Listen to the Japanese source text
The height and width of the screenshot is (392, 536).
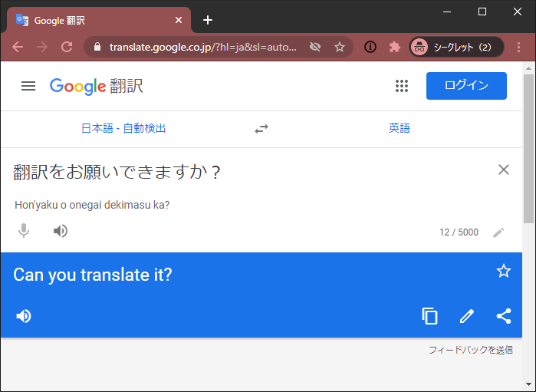[61, 231]
